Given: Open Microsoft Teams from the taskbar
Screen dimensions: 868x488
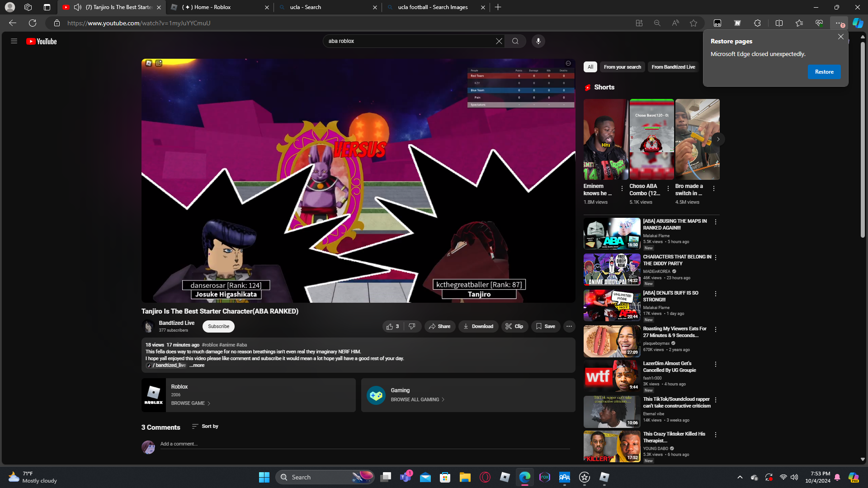Looking at the screenshot, I should pos(406,477).
